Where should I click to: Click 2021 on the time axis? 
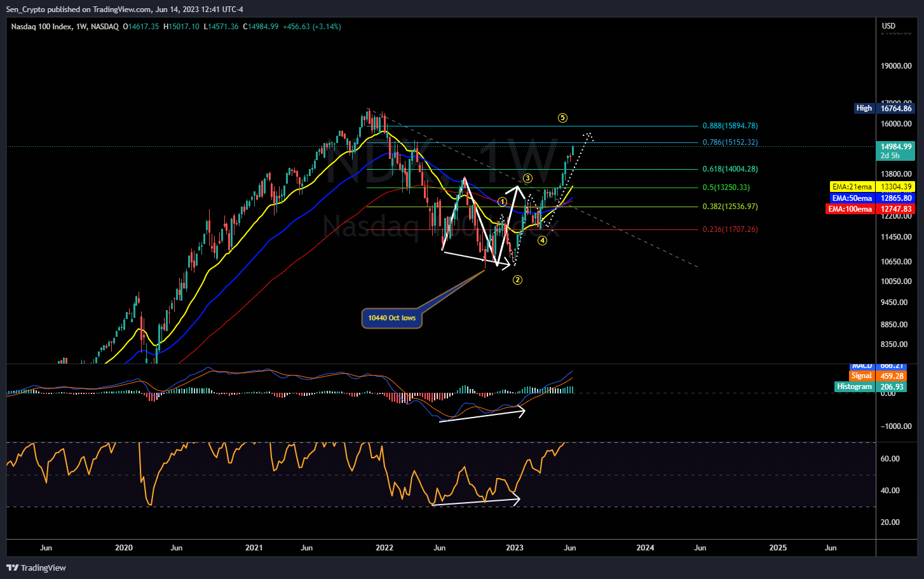click(x=254, y=548)
